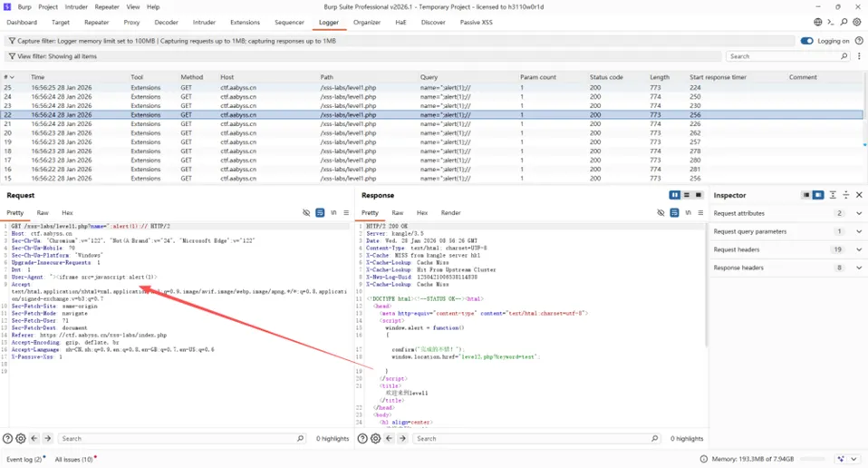868x468 pixels.
Task: Toggle Response panel pretty-print layout button
Action: pyautogui.click(x=674, y=212)
